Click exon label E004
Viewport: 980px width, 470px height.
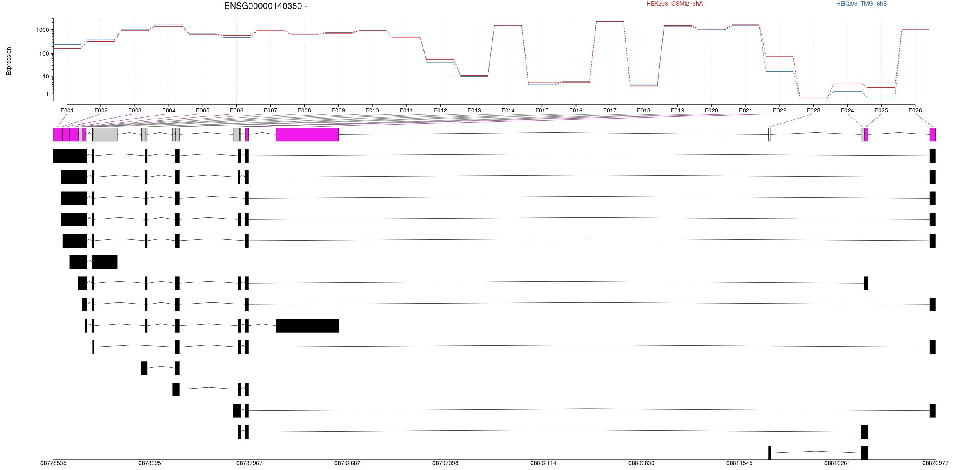[x=169, y=110]
